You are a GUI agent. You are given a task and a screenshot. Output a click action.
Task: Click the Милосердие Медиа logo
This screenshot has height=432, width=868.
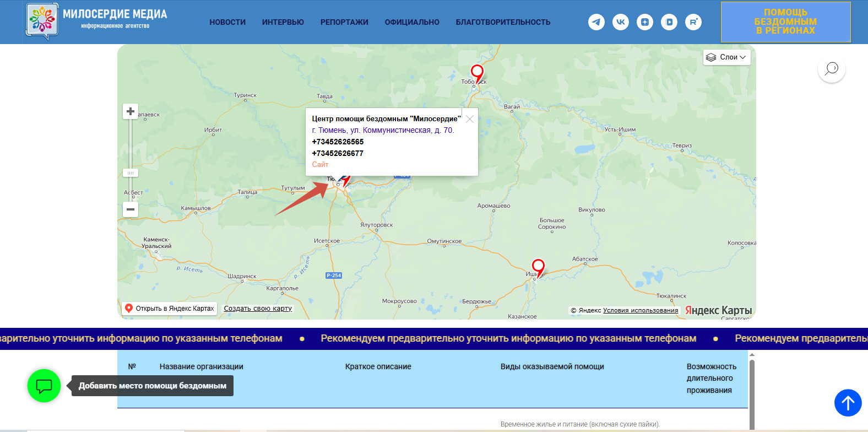coord(97,21)
